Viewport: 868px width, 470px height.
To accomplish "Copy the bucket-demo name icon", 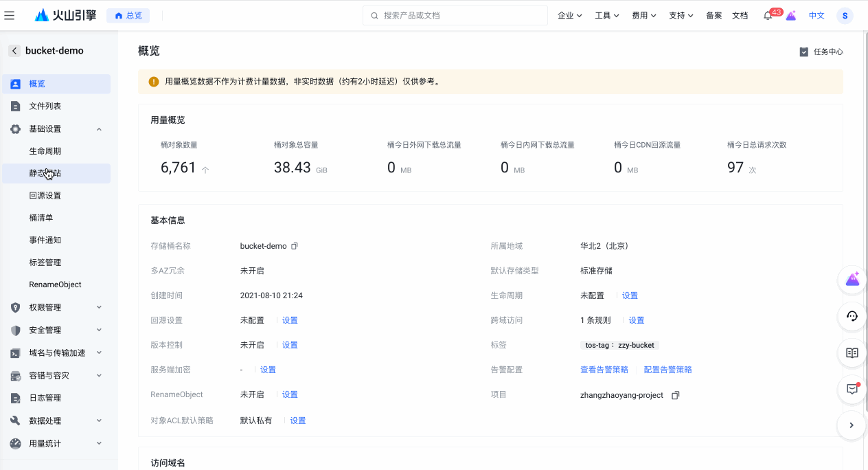I will pos(295,246).
